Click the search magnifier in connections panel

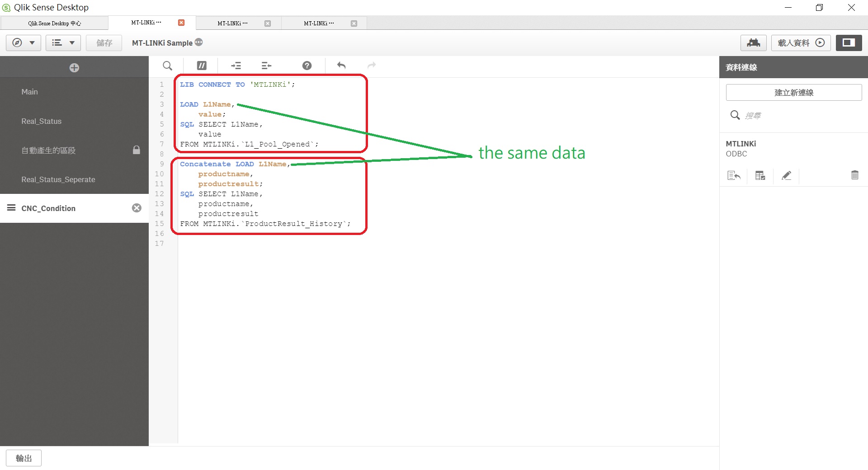click(x=735, y=115)
